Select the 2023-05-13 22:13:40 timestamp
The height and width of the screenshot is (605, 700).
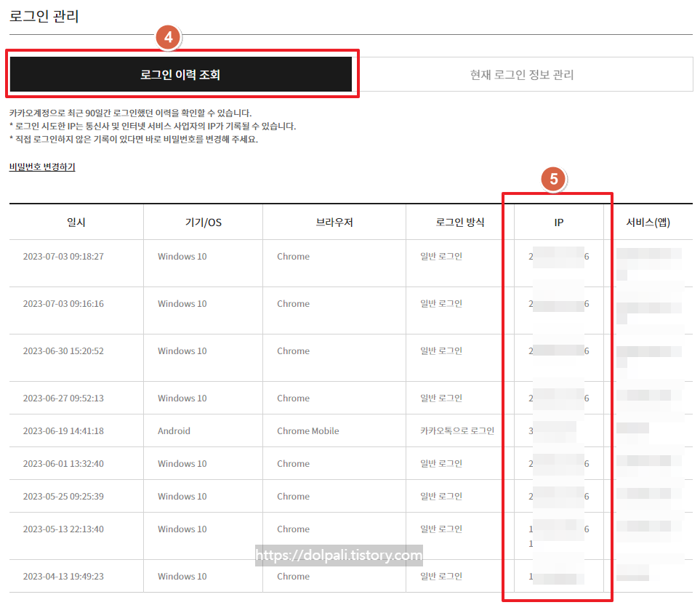click(x=63, y=529)
